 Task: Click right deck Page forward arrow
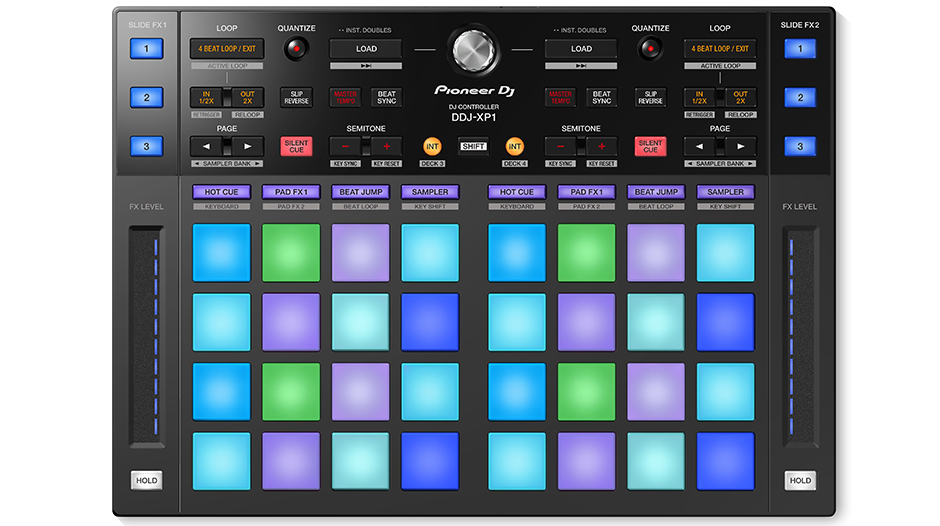click(741, 146)
